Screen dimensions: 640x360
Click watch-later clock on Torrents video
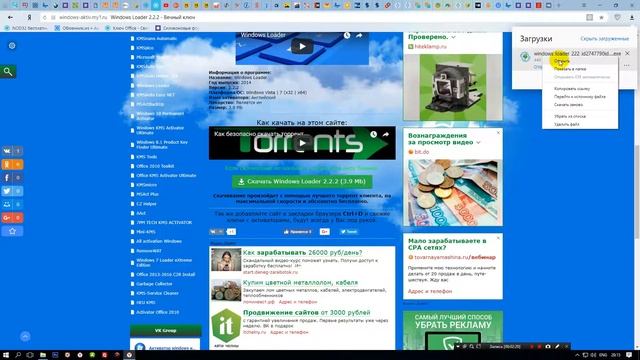click(x=373, y=134)
